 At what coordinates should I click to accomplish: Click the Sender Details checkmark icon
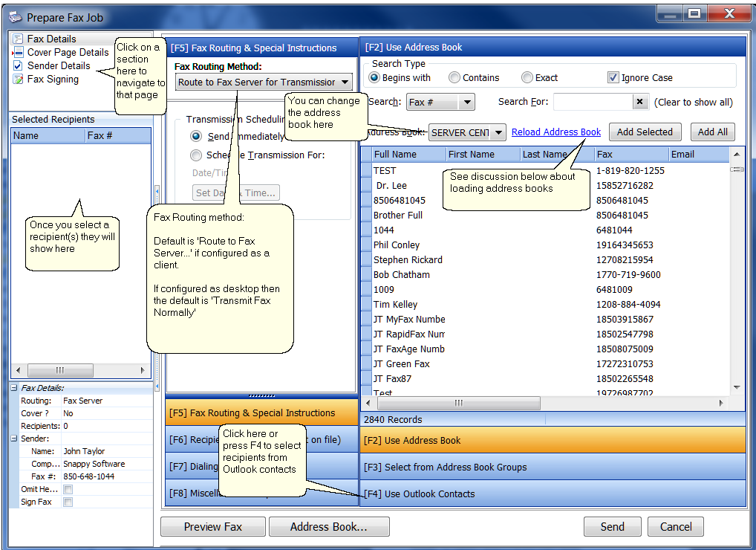click(x=18, y=66)
